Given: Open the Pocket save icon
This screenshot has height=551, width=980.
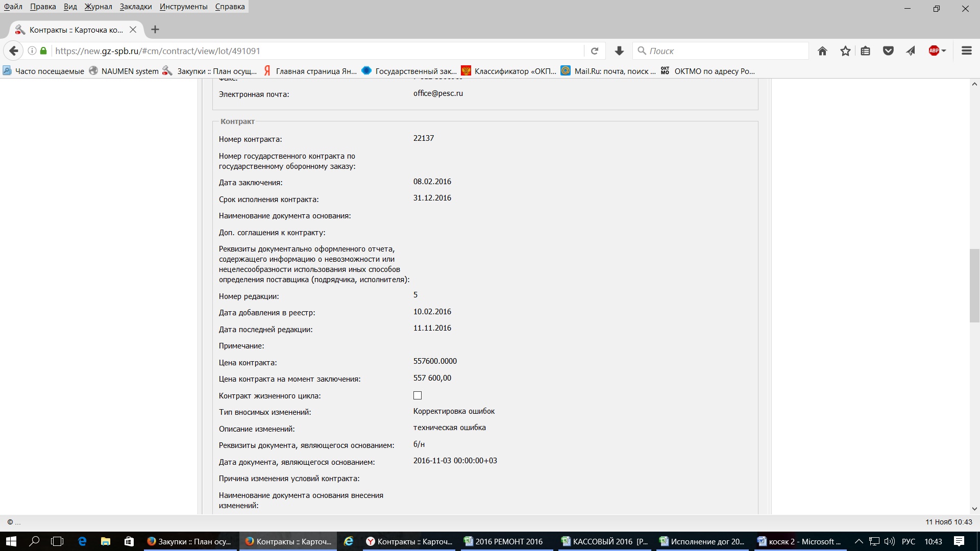Looking at the screenshot, I should [888, 51].
